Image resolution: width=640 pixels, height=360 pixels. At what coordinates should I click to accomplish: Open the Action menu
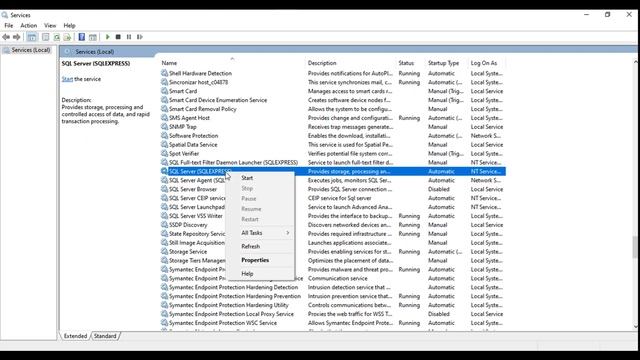point(29,25)
